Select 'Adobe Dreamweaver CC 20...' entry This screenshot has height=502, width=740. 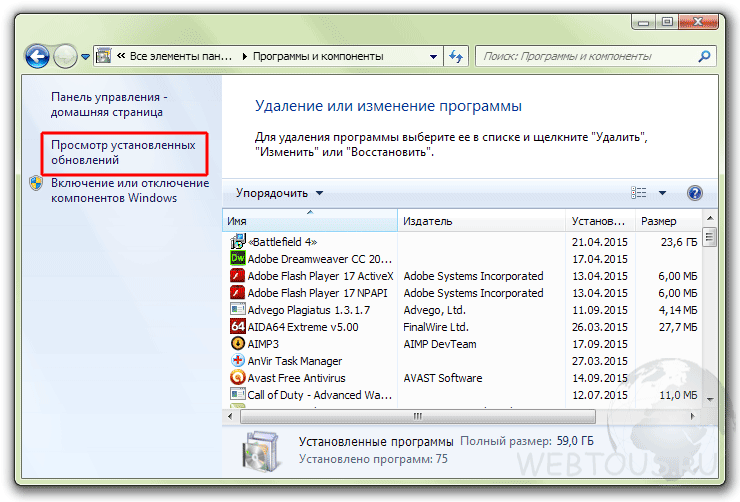pyautogui.click(x=320, y=259)
